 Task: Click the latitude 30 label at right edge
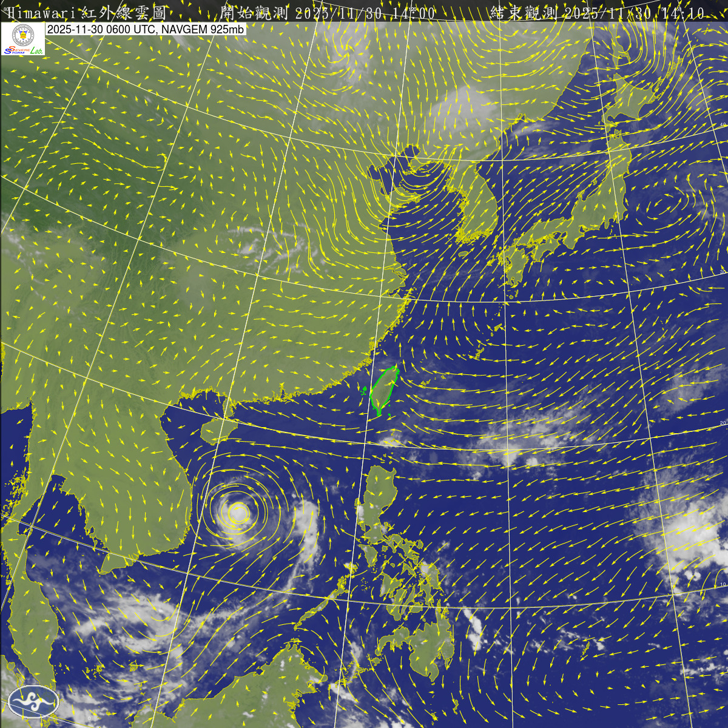tap(721, 273)
